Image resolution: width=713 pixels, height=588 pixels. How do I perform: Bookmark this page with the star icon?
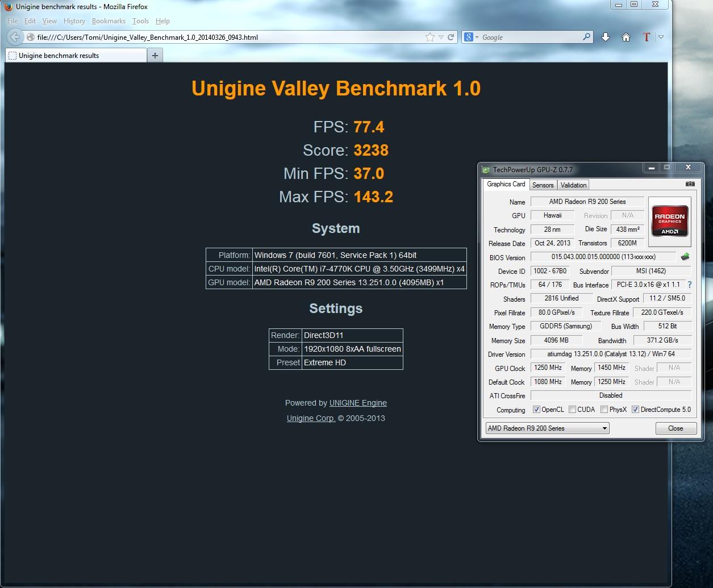[430, 37]
